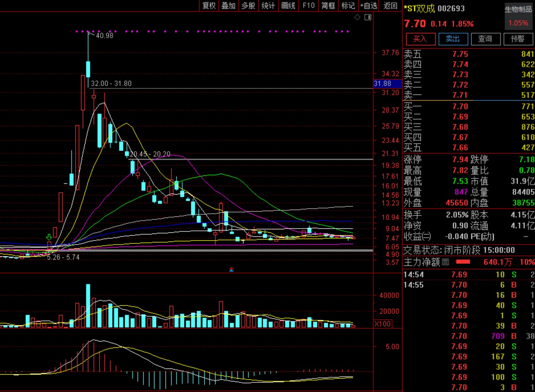Select the 买三 bid row at 7.68

point(469,127)
